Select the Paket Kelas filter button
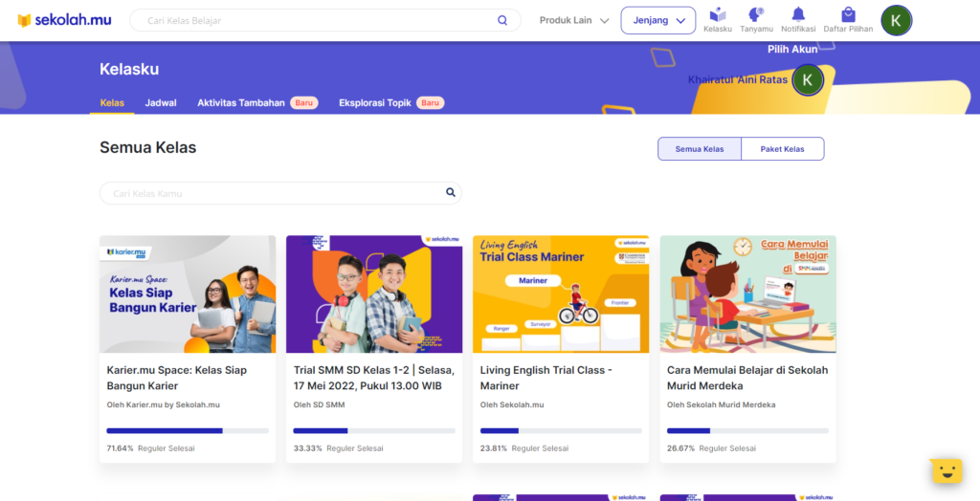Image resolution: width=980 pixels, height=501 pixels. [x=783, y=149]
